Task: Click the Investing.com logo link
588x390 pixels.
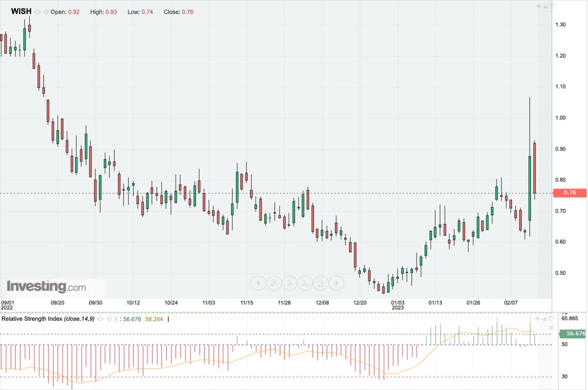Action: (46, 287)
